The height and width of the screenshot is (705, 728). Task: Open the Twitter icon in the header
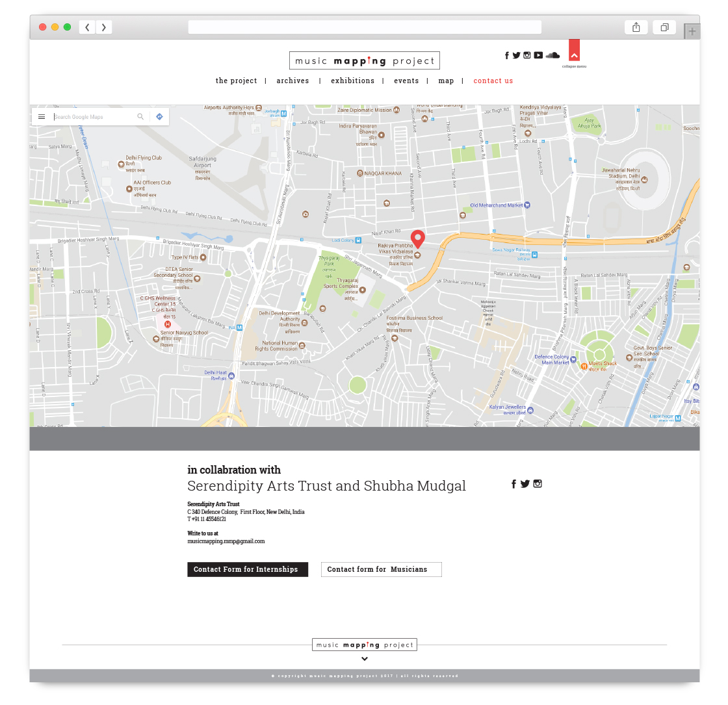click(516, 55)
